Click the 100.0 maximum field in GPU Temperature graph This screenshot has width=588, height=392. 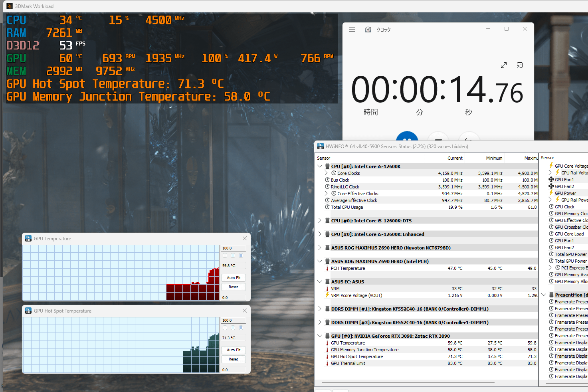[x=234, y=248]
